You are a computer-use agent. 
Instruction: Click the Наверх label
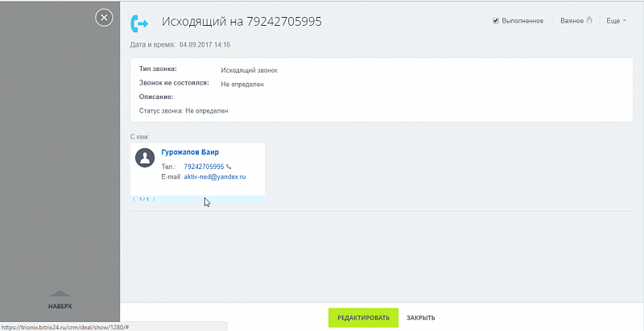point(60,306)
